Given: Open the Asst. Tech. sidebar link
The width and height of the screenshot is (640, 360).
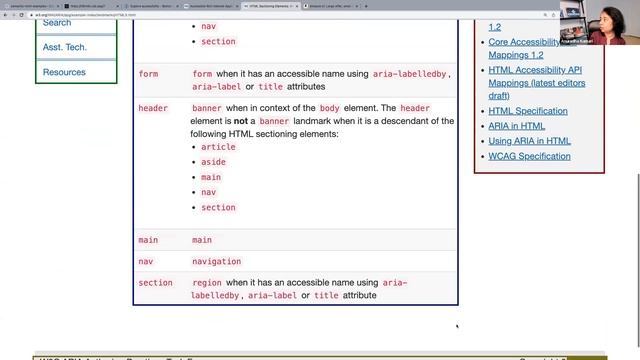Looking at the screenshot, I should click(x=64, y=47).
